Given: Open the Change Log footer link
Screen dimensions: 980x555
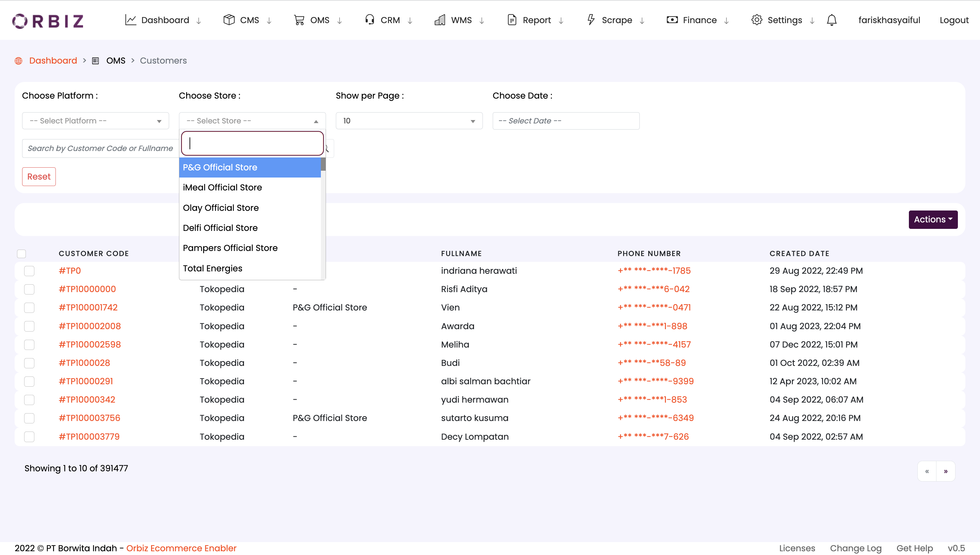Looking at the screenshot, I should coord(856,548).
